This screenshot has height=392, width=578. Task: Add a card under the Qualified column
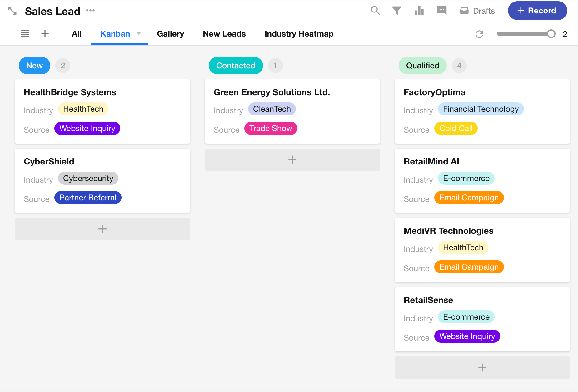[482, 368]
